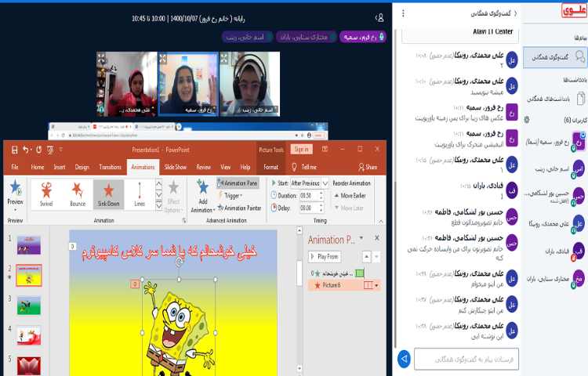
Task: Click Sign in button in PowerPoint title bar
Action: [302, 150]
